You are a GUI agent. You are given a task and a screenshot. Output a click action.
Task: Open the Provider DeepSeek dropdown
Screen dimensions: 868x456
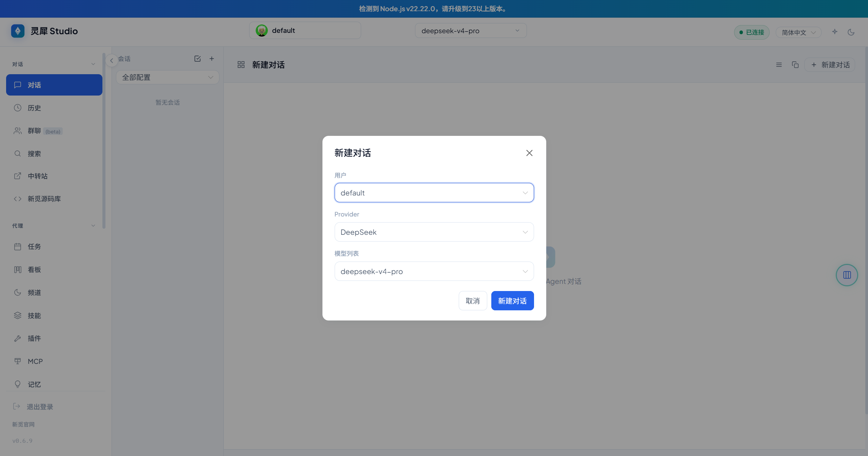pos(434,232)
